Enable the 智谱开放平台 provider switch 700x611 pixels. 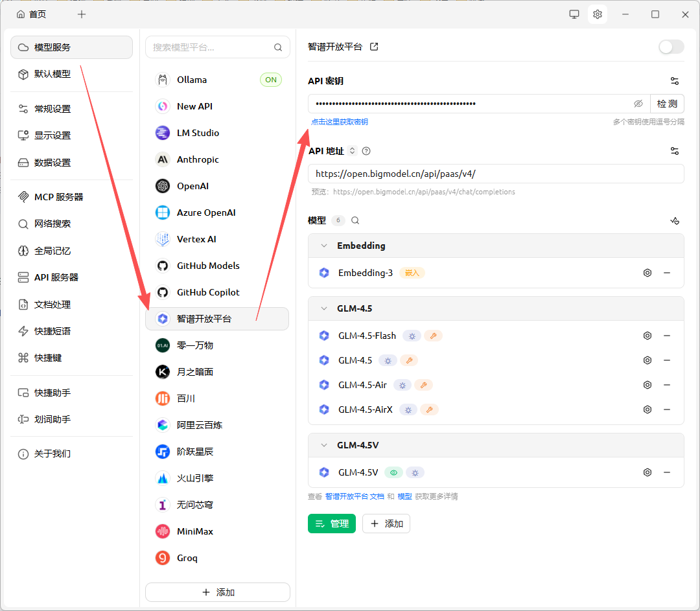tap(671, 47)
